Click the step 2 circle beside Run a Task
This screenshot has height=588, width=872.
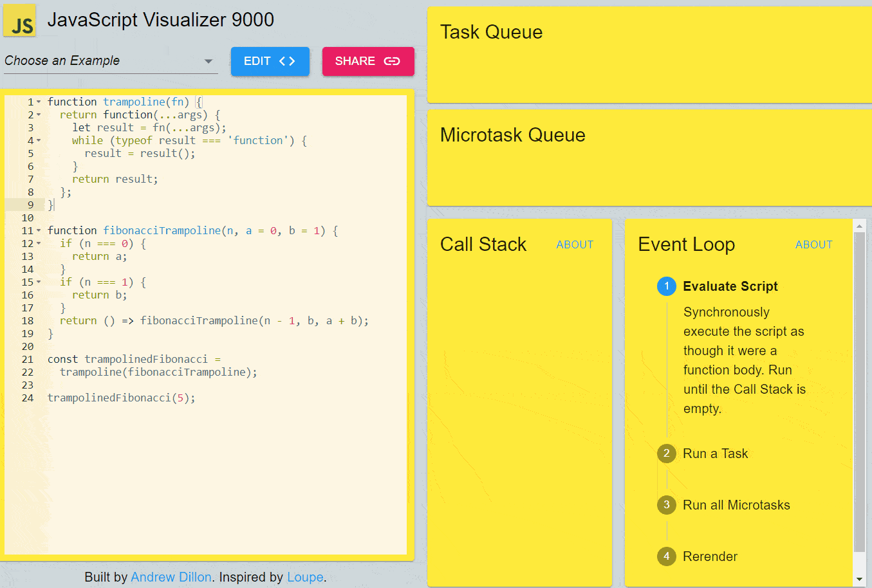pos(667,454)
